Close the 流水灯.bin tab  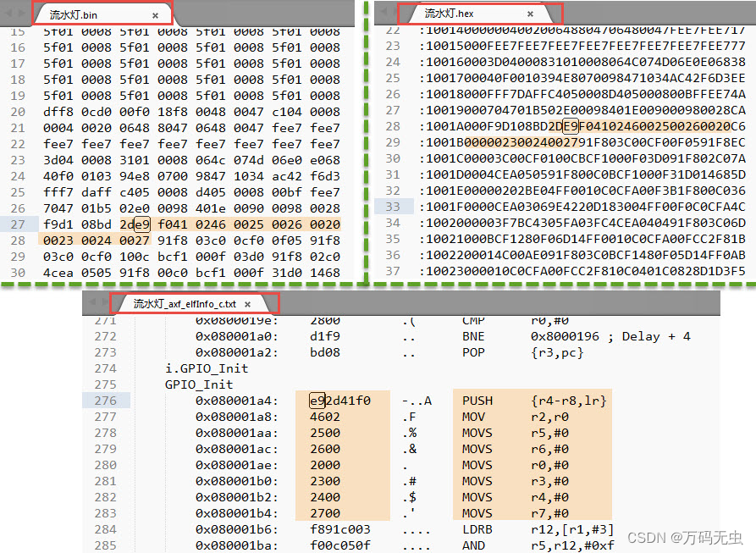[155, 15]
